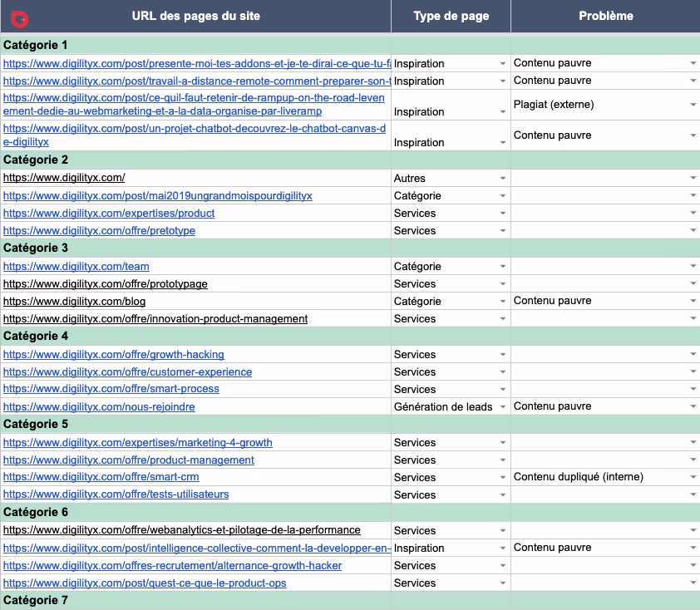The height and width of the screenshot is (610, 700).
Task: Follow the alternance-growth-hacker link
Action: pyautogui.click(x=172, y=565)
